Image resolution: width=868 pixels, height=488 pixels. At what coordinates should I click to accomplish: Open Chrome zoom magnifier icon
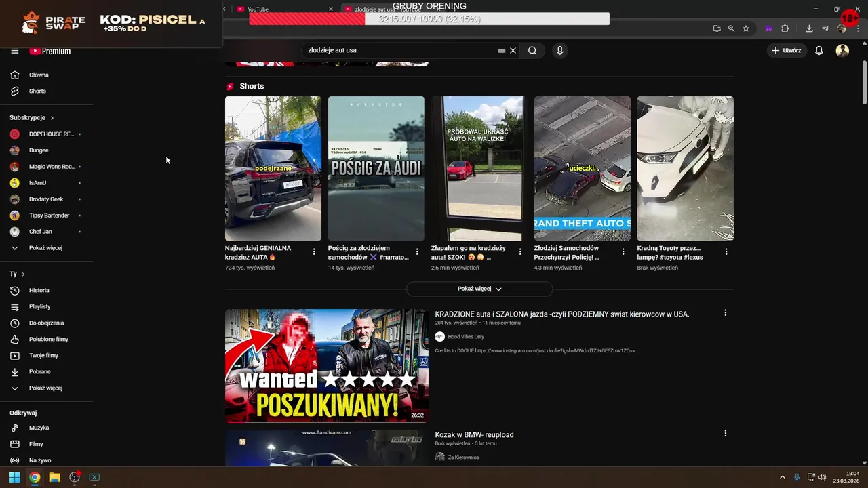731,28
